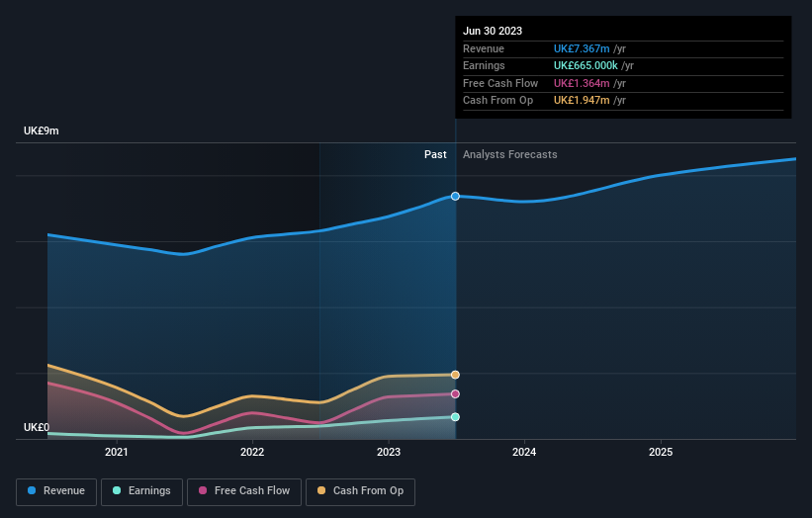Viewport: 812px width, 518px height.
Task: Click the teal Earnings legend dot
Action: (117, 490)
